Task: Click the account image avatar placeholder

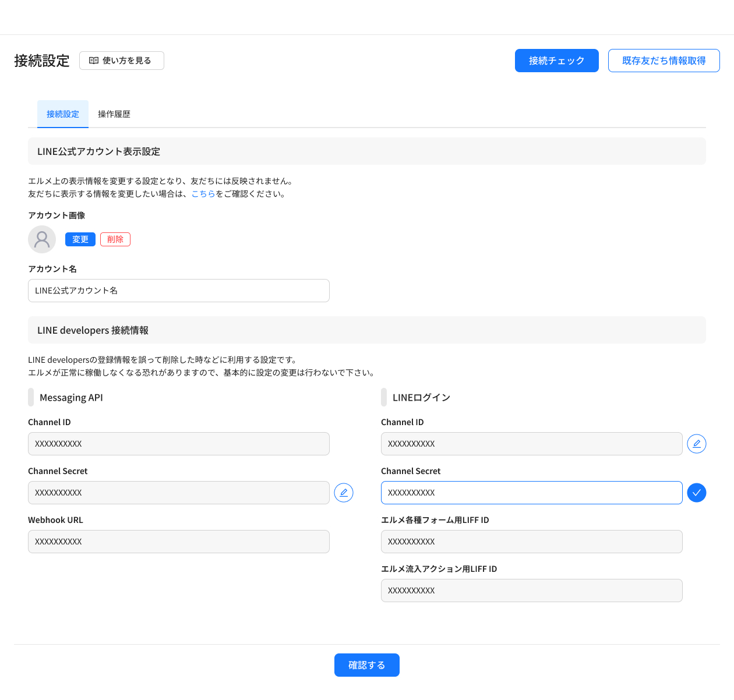Action: click(42, 239)
